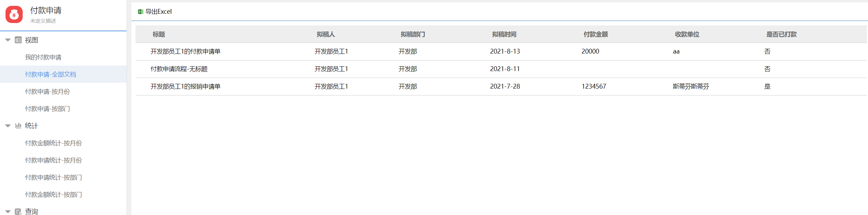Click the 拟稿时间 column header
868x215 pixels.
[504, 34]
